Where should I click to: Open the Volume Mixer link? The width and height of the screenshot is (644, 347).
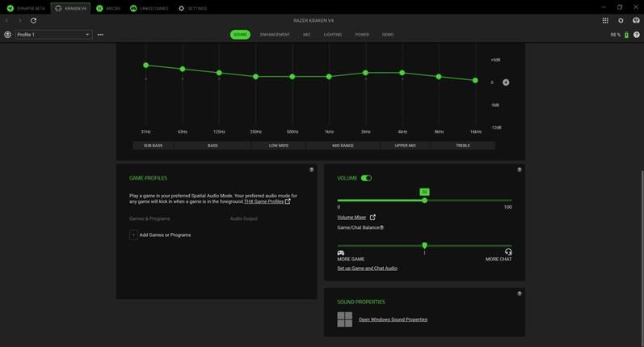[351, 217]
